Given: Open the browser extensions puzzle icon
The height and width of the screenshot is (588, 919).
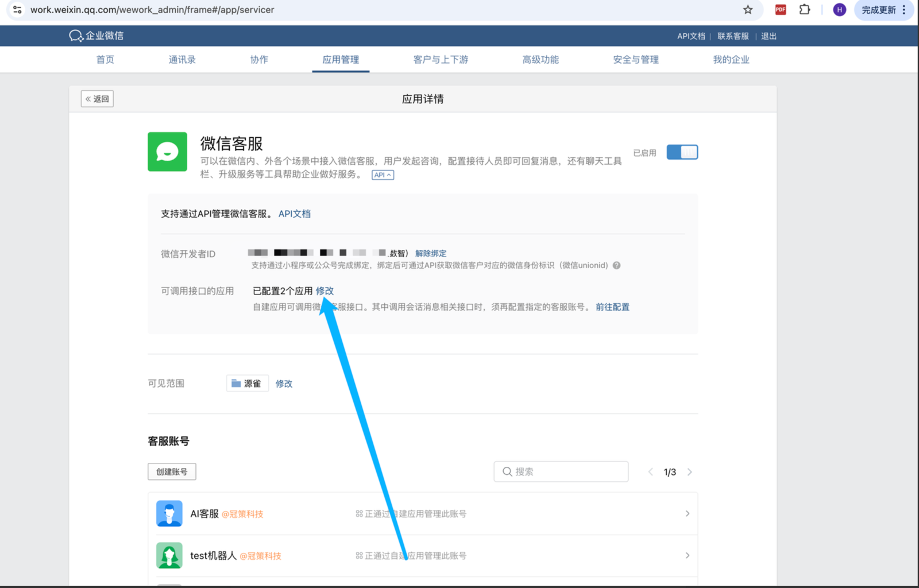Looking at the screenshot, I should pyautogui.click(x=805, y=10).
